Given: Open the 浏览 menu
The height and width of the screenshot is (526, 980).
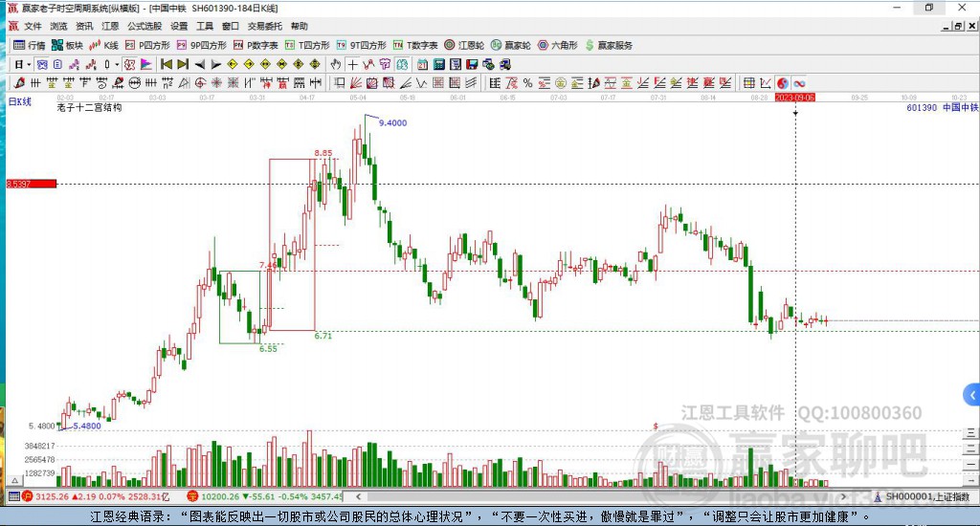Looking at the screenshot, I should click(x=58, y=26).
